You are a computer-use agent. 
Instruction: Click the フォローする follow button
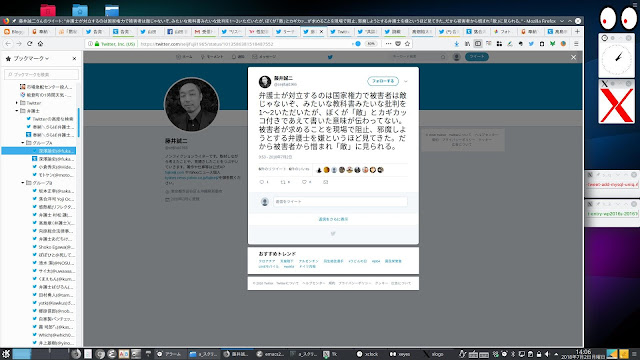382,81
